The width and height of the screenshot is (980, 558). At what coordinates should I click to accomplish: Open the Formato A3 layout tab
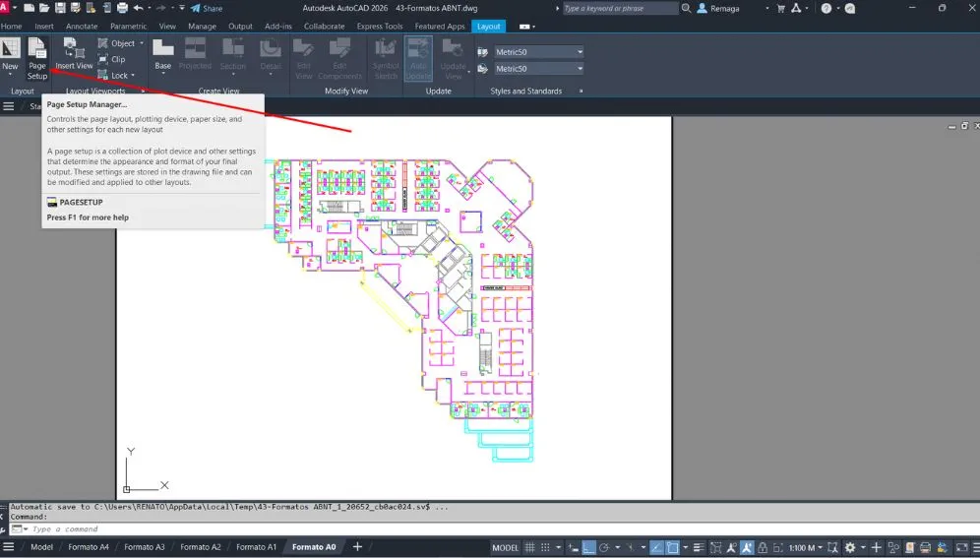[x=144, y=547]
